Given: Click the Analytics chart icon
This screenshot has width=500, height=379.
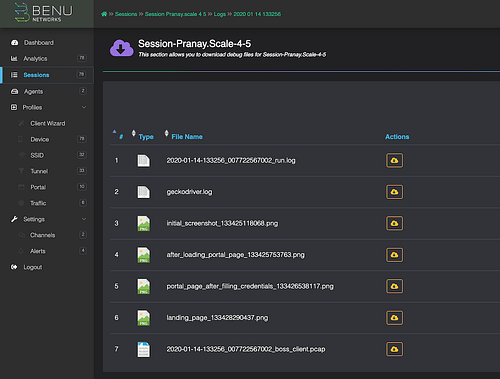Looking at the screenshot, I should click(x=14, y=59).
